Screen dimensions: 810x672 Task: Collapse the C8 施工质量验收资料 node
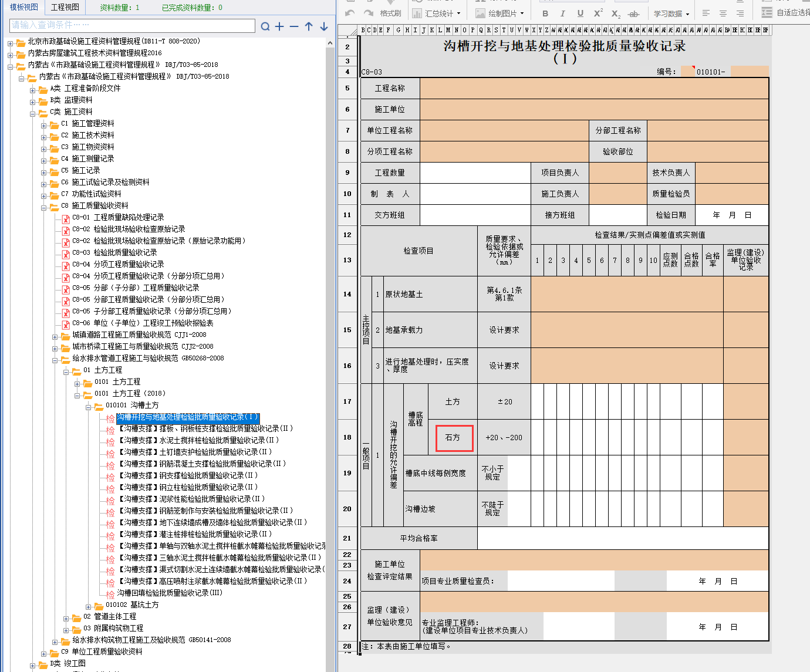[44, 207]
